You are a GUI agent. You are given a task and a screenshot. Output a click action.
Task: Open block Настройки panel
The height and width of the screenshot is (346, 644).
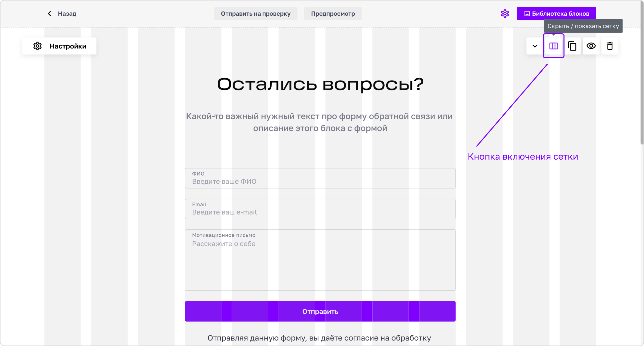(59, 46)
